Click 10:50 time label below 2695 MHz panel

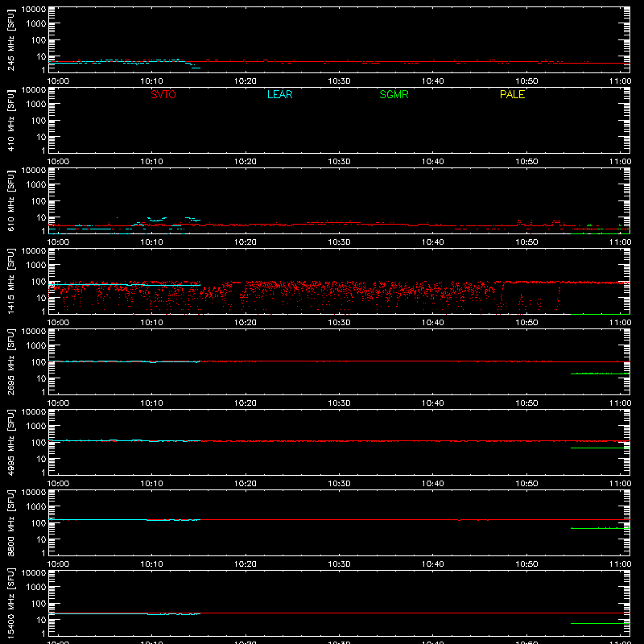pos(526,403)
